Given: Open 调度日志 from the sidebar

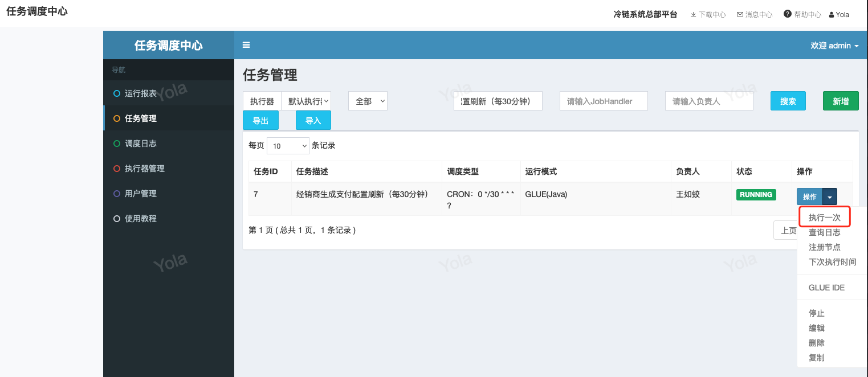Looking at the screenshot, I should pos(140,144).
